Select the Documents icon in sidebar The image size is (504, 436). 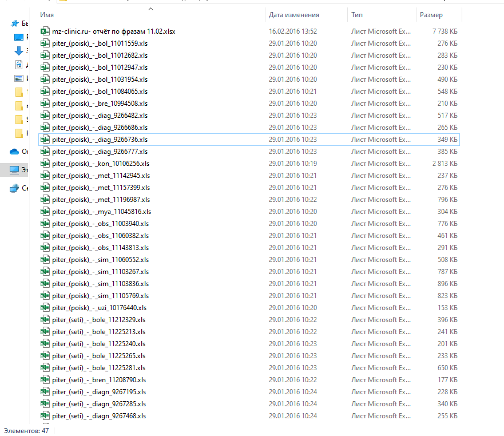(x=19, y=65)
